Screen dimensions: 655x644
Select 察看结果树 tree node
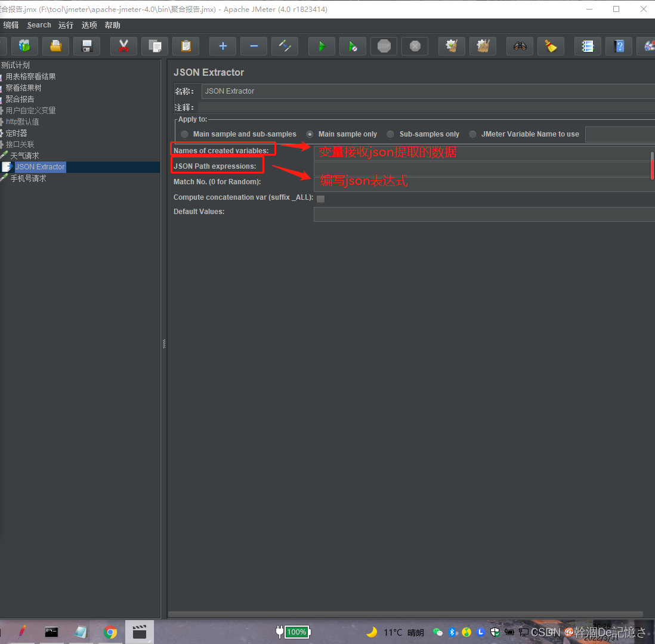click(x=23, y=88)
